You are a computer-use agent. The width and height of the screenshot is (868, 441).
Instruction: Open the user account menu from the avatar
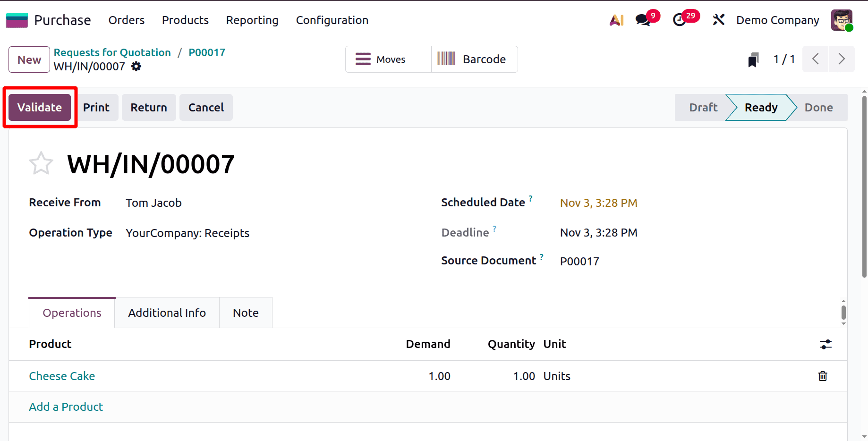point(842,20)
